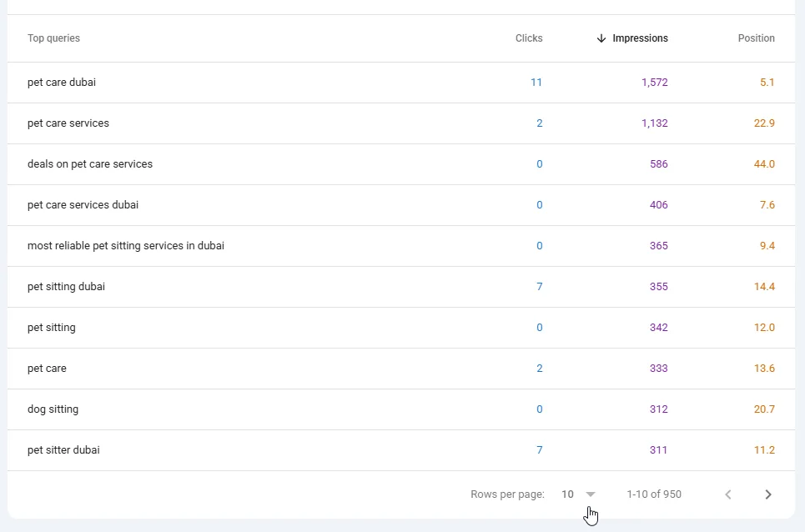Go to next page of queries
The height and width of the screenshot is (532, 805).
768,494
